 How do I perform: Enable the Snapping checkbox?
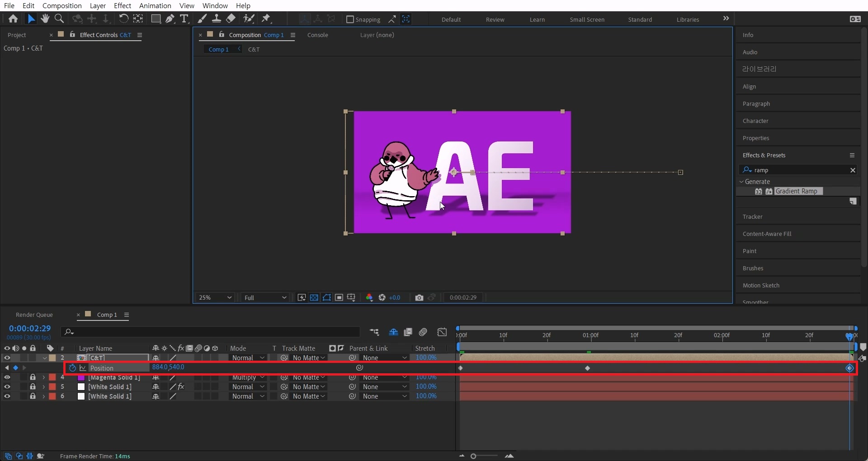pyautogui.click(x=350, y=19)
